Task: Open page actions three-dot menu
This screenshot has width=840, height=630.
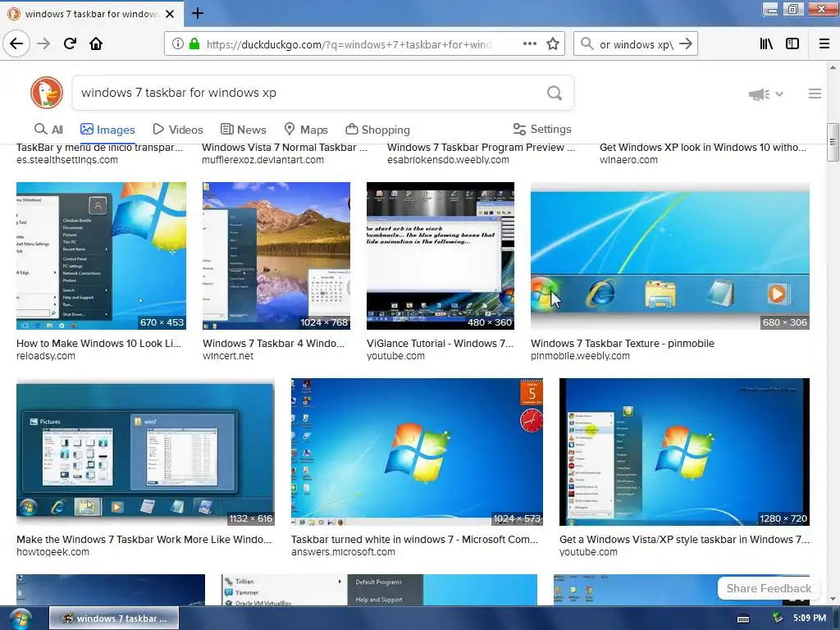Action: [x=529, y=43]
